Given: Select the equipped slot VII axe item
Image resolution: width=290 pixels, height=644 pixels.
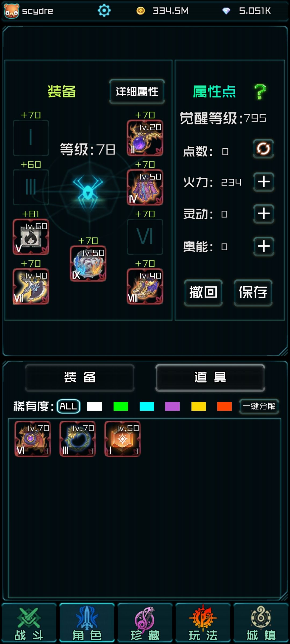Looking at the screenshot, I should click(x=31, y=286).
